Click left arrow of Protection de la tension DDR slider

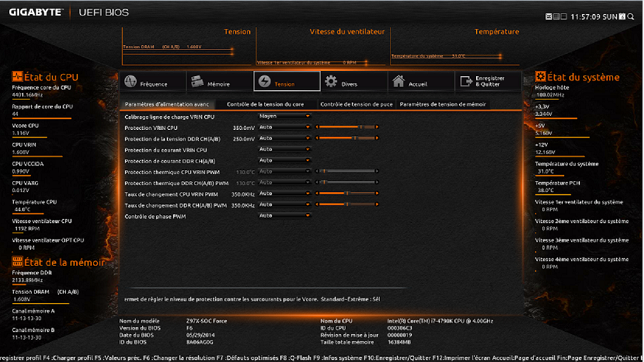[317, 138]
